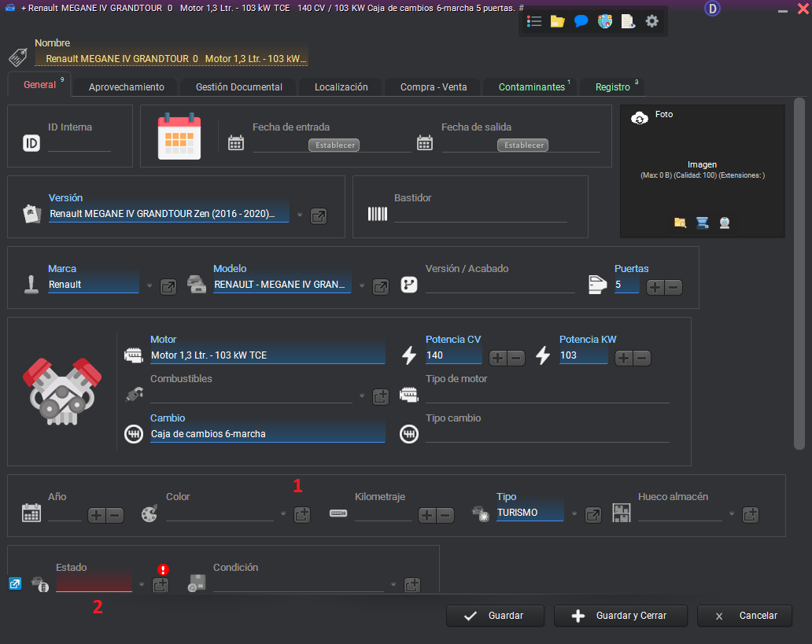Increase Potencia CV with plus button
This screenshot has height=644, width=812.
pyautogui.click(x=497, y=359)
